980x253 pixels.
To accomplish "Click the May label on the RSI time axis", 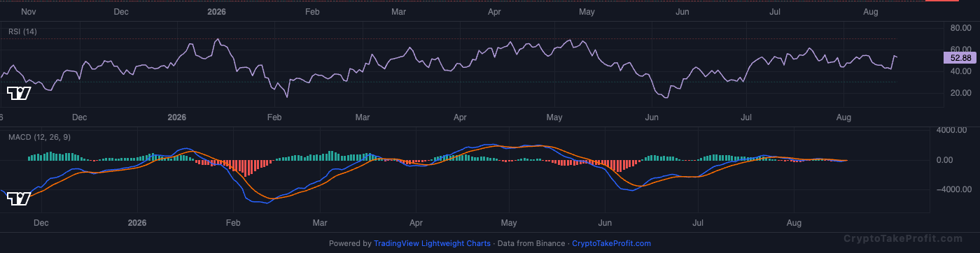I will [x=555, y=117].
